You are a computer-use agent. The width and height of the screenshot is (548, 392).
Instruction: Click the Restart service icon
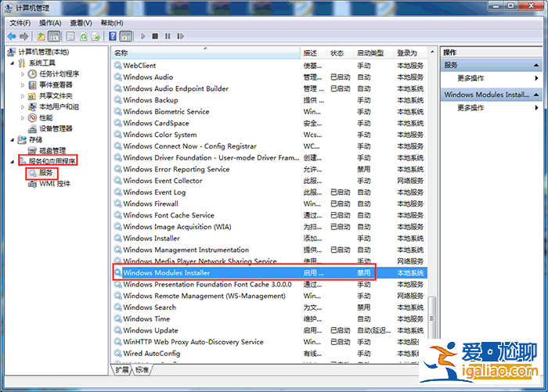coord(180,36)
